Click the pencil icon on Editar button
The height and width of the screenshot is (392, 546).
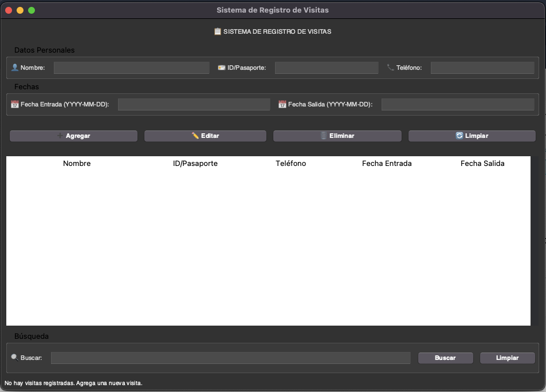[195, 136]
